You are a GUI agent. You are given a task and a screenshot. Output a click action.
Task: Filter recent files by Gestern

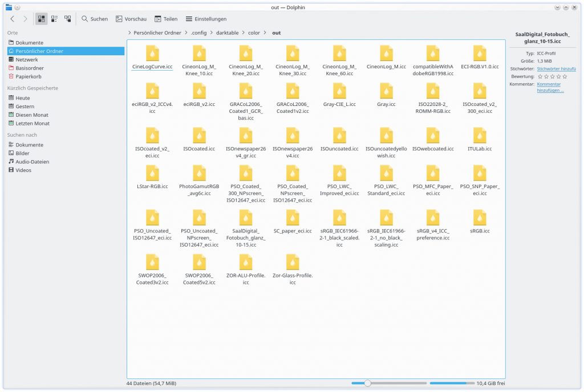(x=25, y=107)
